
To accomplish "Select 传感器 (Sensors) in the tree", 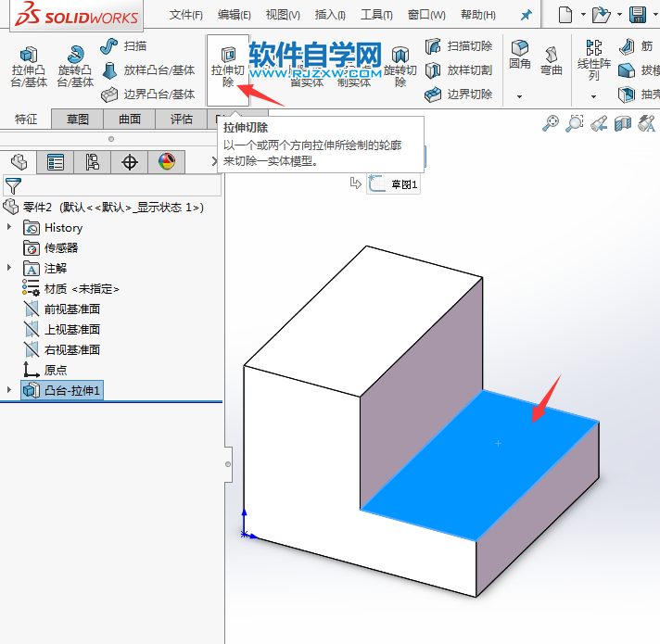I will point(50,247).
